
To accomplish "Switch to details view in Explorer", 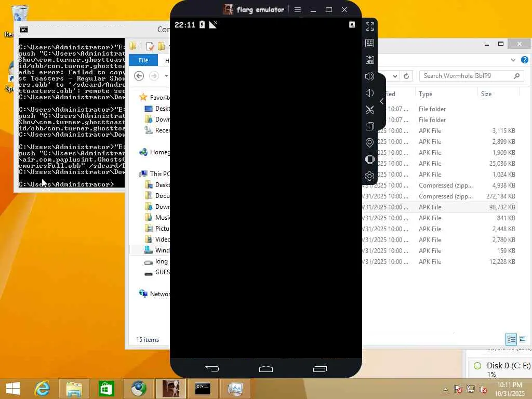I will (511, 339).
